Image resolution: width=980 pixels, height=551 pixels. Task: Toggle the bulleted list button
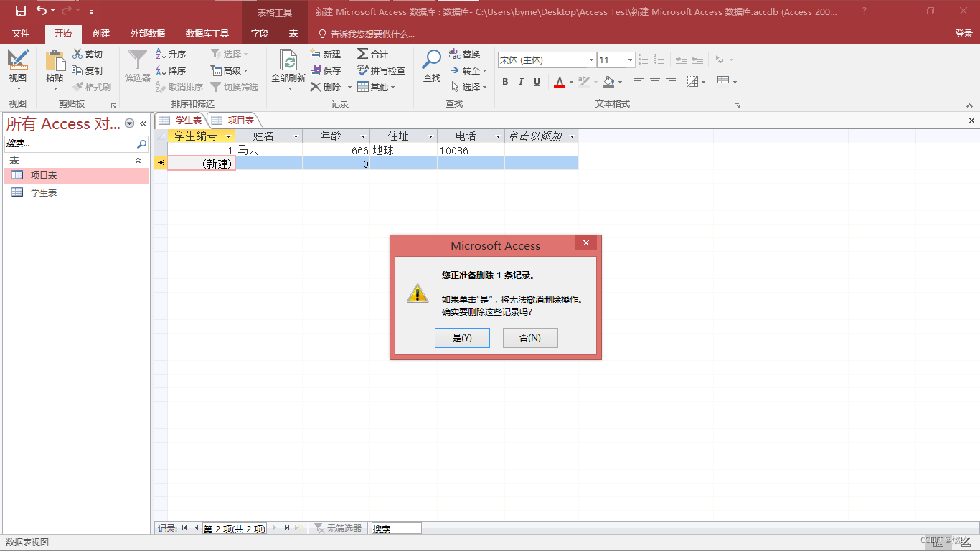643,60
